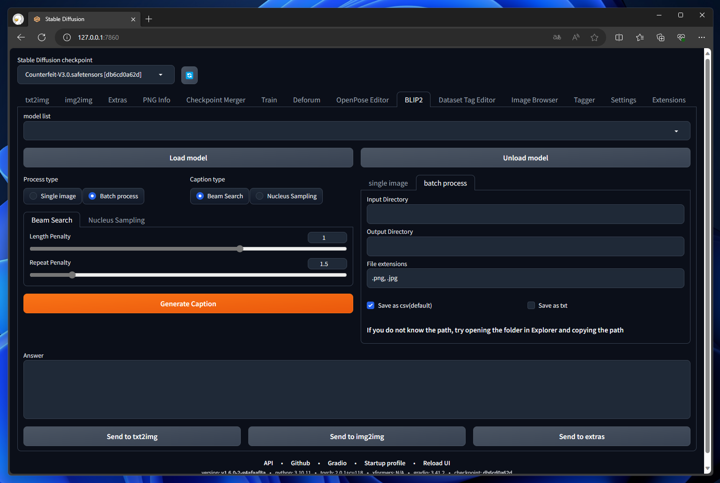
Task: Expand the model list dropdown
Action: pos(357,131)
